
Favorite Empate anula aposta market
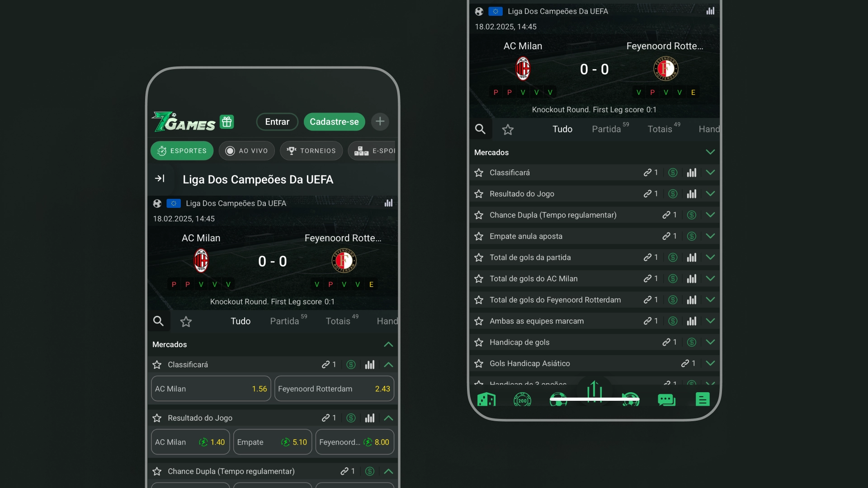[479, 236]
